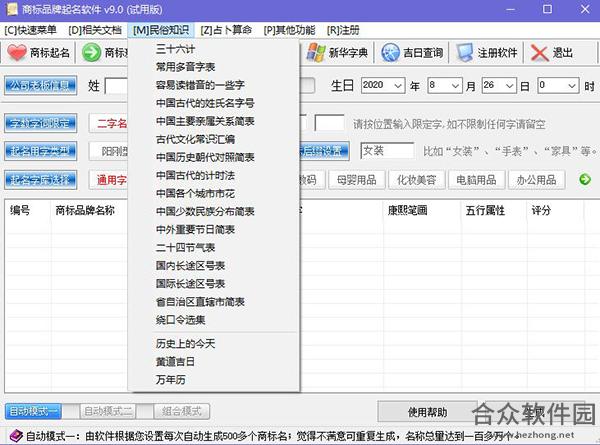
Task: Open the month dropdown showing 8
Action: point(455,85)
